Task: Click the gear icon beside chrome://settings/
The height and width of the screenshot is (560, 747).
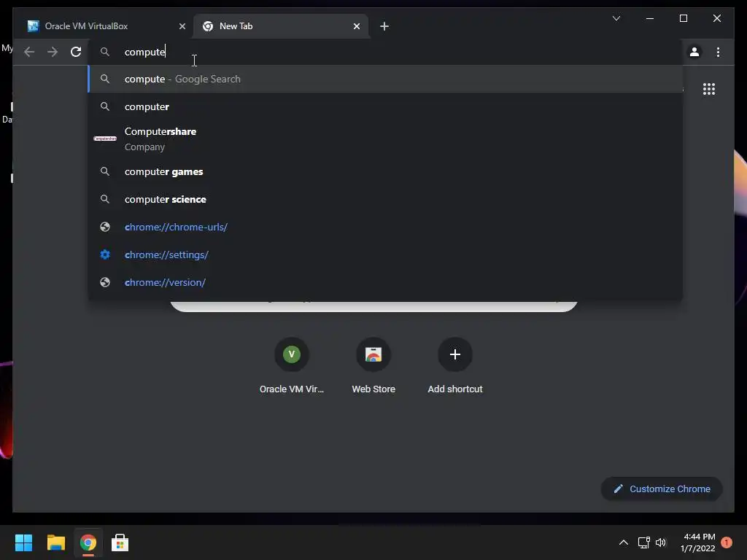Action: coord(105,254)
